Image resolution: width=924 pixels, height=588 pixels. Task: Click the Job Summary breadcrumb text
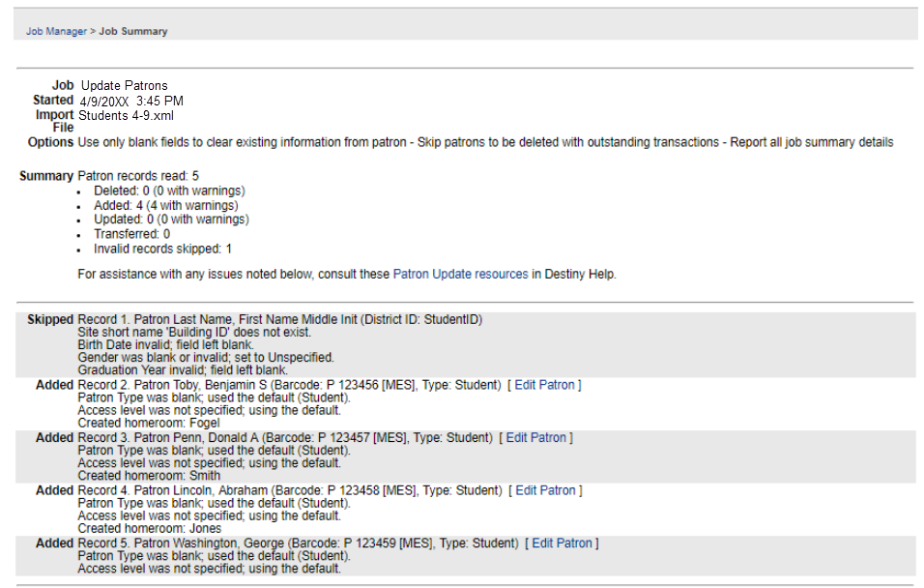(x=133, y=32)
